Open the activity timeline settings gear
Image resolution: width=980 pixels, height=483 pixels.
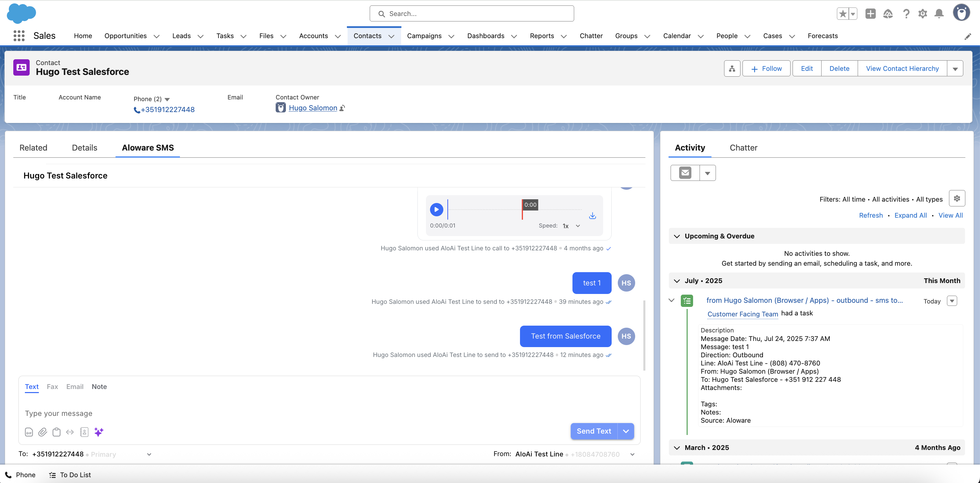tap(957, 199)
